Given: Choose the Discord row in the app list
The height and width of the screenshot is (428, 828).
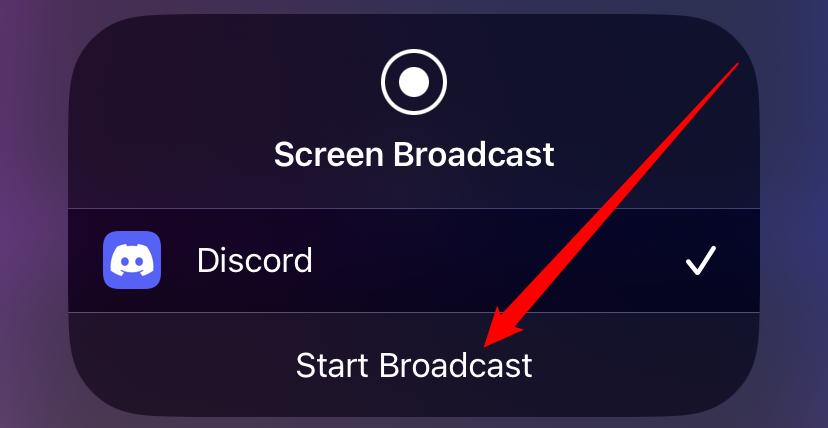Looking at the screenshot, I should pyautogui.click(x=414, y=260).
